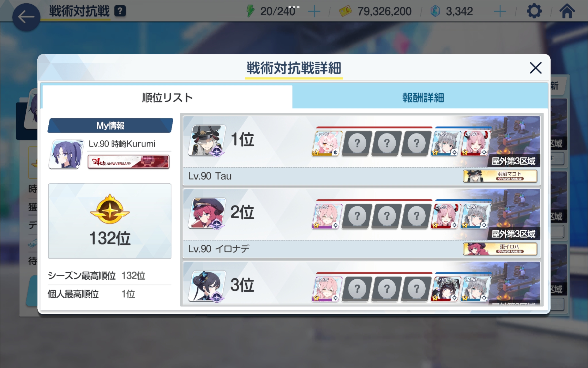588x368 pixels.
Task: Close the 戦術対抗戦詳細 dialog
Action: [x=536, y=68]
